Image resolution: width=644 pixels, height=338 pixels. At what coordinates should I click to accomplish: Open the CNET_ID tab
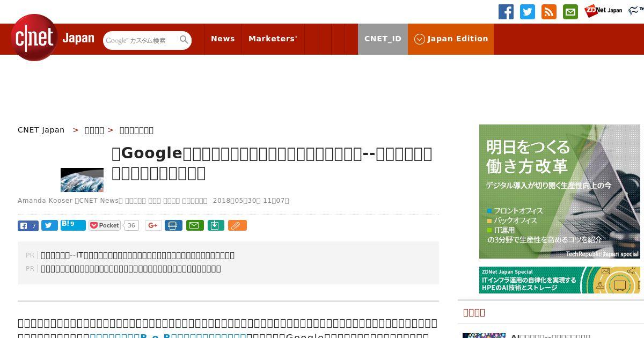tap(383, 39)
